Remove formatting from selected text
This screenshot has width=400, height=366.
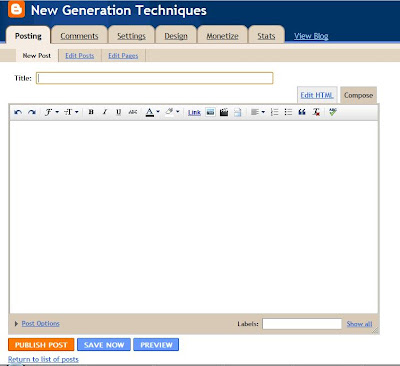point(316,112)
